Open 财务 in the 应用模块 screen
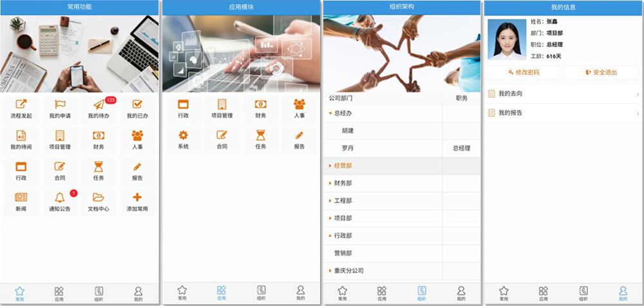Screen dimensions: 644x306 260,109
